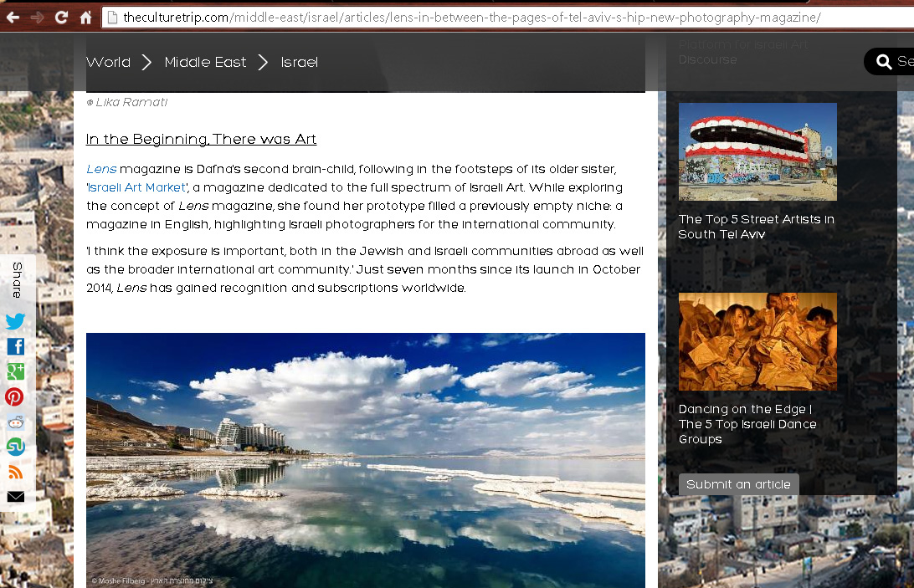This screenshot has width=914, height=588.
Task: Share via the StumbleUpon icon
Action: pos(16,447)
